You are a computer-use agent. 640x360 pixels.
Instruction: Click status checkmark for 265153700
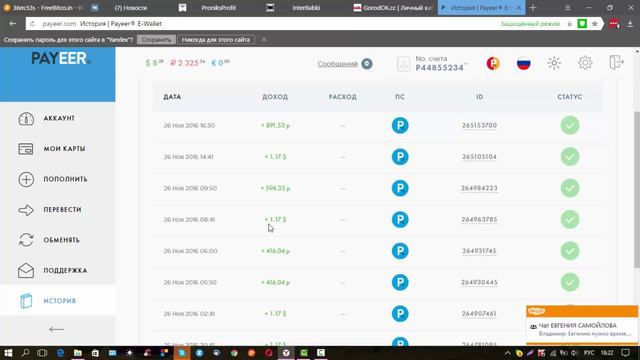[570, 125]
